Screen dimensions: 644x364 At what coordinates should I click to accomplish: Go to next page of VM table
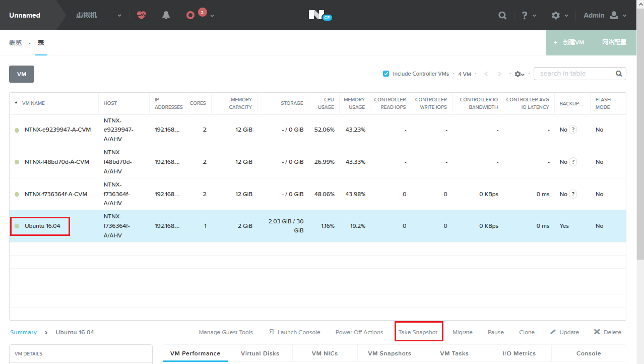click(499, 74)
